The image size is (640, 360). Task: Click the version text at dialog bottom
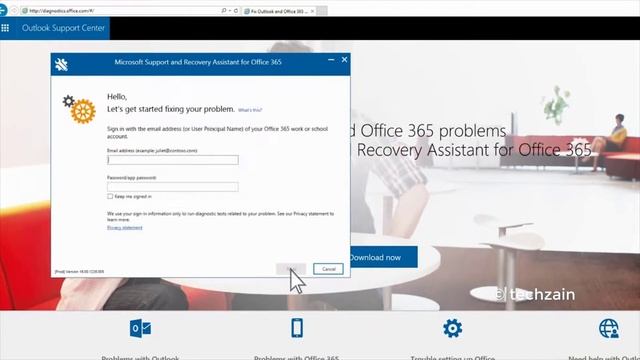pyautogui.click(x=79, y=271)
